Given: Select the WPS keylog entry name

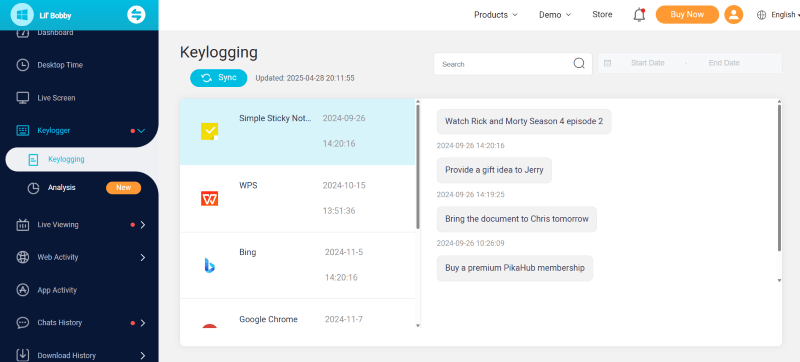Looking at the screenshot, I should click(x=248, y=185).
